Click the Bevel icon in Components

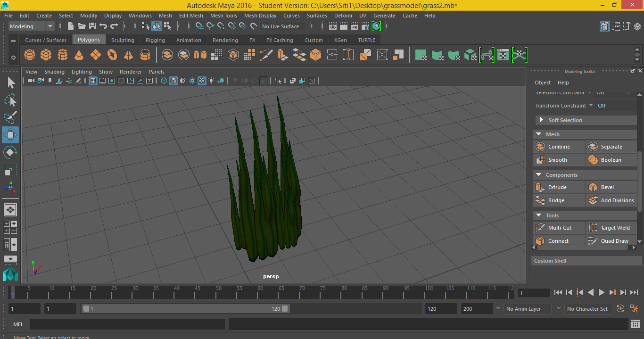(x=593, y=188)
